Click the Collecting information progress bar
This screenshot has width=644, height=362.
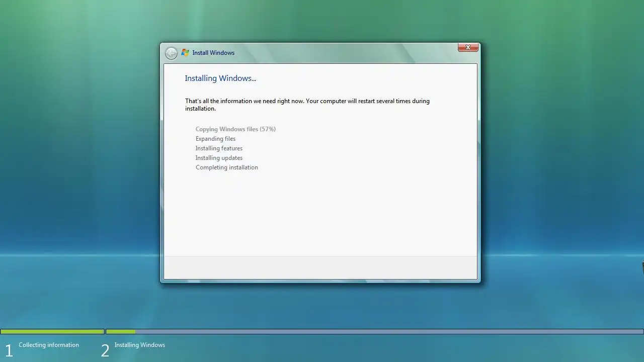pos(52,332)
